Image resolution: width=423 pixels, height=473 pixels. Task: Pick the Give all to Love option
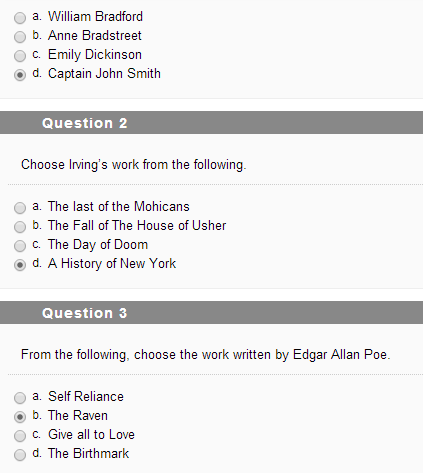(20, 436)
